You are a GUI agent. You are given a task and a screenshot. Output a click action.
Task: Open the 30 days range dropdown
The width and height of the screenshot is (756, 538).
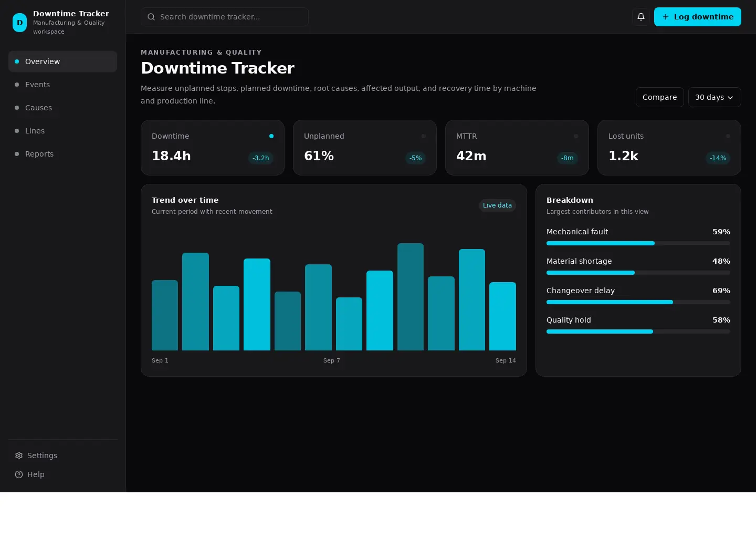[x=715, y=97]
